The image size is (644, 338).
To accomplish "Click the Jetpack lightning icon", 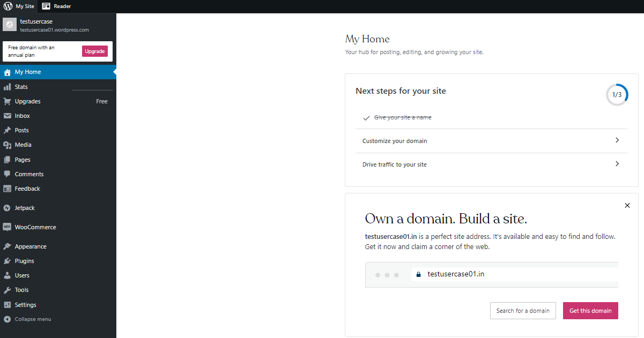I will coord(8,208).
